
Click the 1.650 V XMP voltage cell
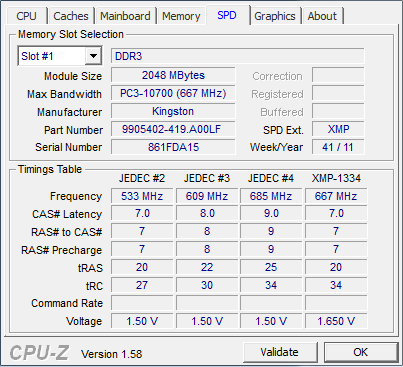(336, 321)
